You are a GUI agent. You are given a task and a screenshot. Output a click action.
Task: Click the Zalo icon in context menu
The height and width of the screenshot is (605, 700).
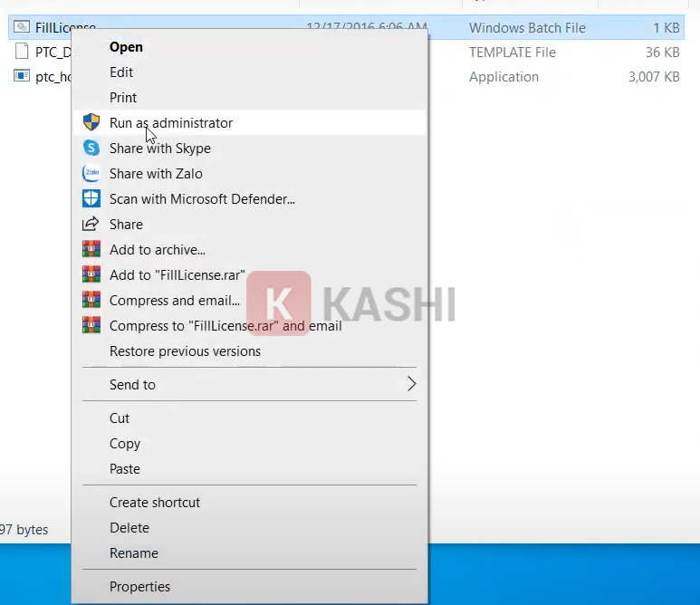point(91,173)
